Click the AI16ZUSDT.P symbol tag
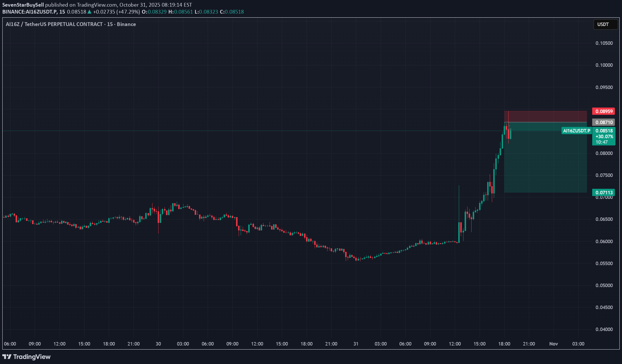The image size is (622, 364). click(x=576, y=131)
